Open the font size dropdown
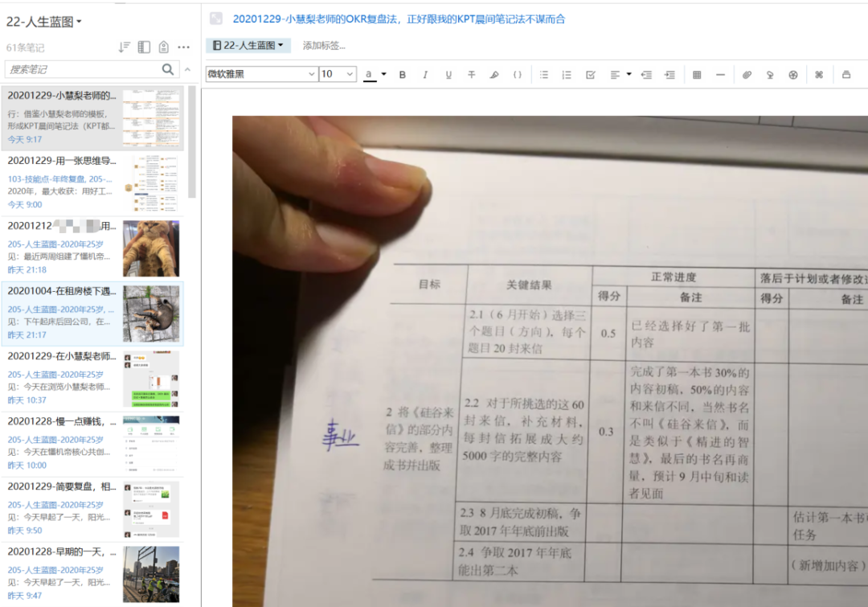 [338, 74]
